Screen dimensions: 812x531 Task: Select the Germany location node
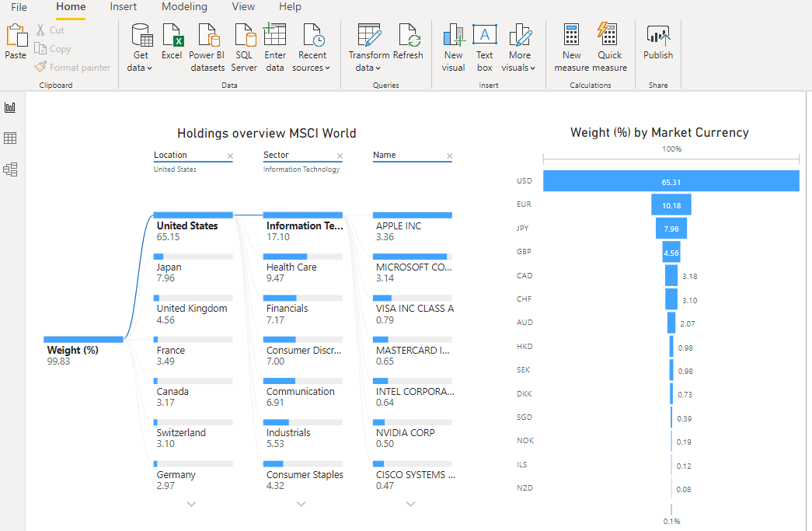point(193,477)
